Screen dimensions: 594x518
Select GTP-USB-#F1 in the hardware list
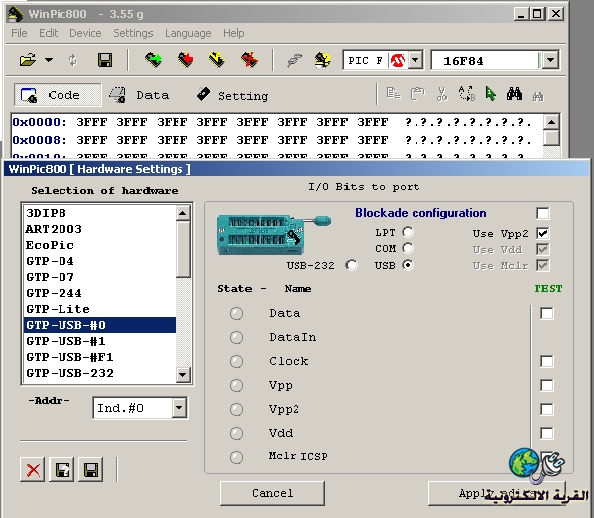[100, 357]
